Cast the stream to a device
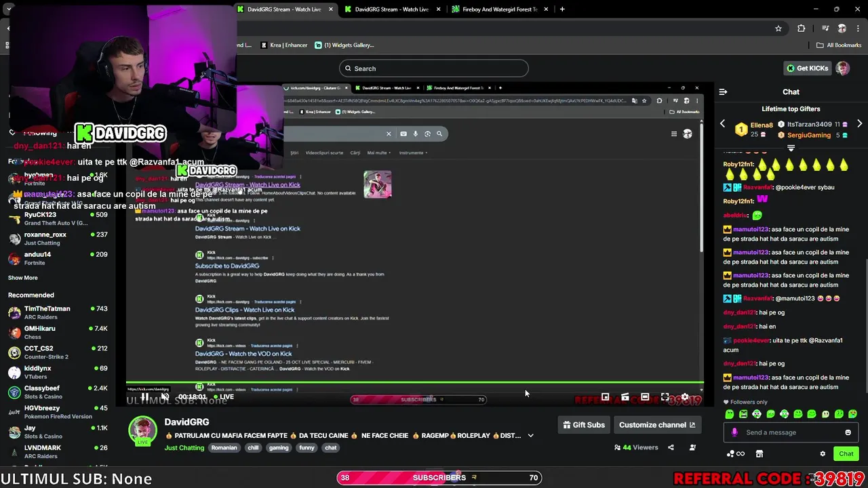Screen dimensions: 868x488 pyautogui.click(x=625, y=397)
